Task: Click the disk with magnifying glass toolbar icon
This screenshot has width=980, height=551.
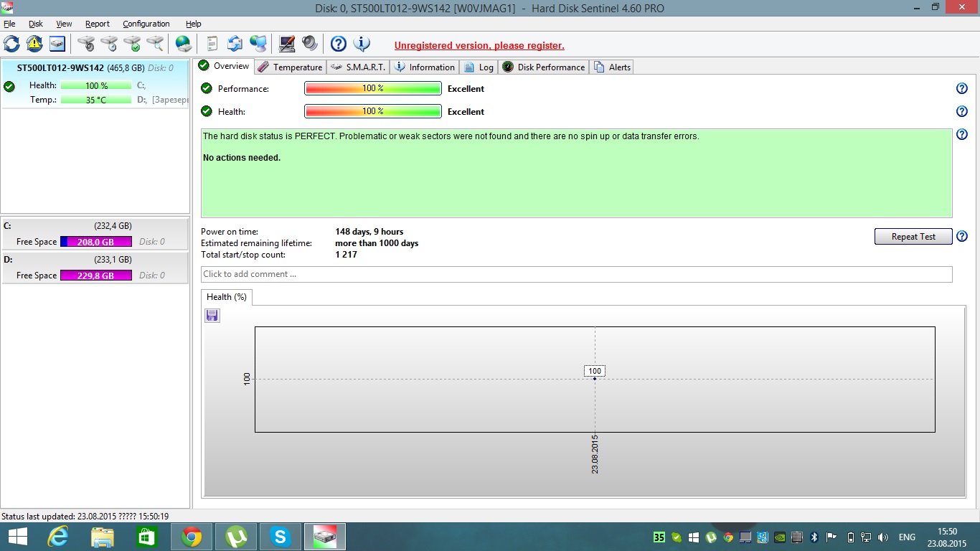Action: [x=154, y=44]
